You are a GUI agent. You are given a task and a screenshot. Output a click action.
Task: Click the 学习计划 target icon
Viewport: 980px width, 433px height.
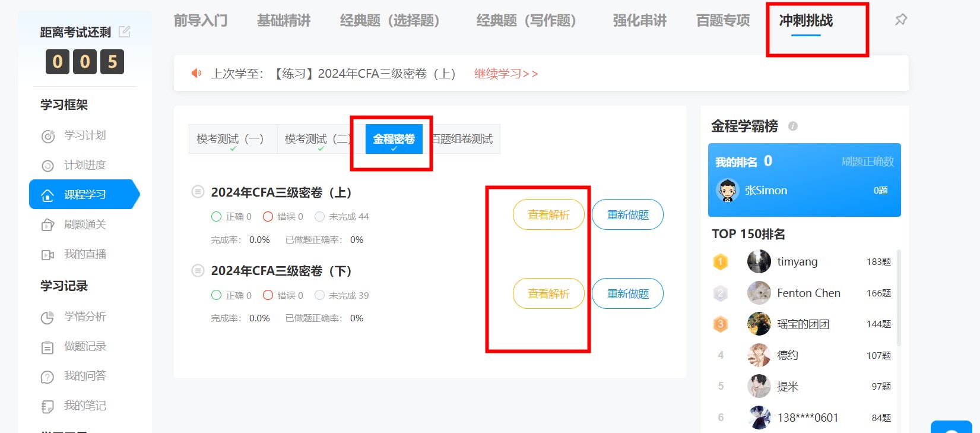coord(47,136)
